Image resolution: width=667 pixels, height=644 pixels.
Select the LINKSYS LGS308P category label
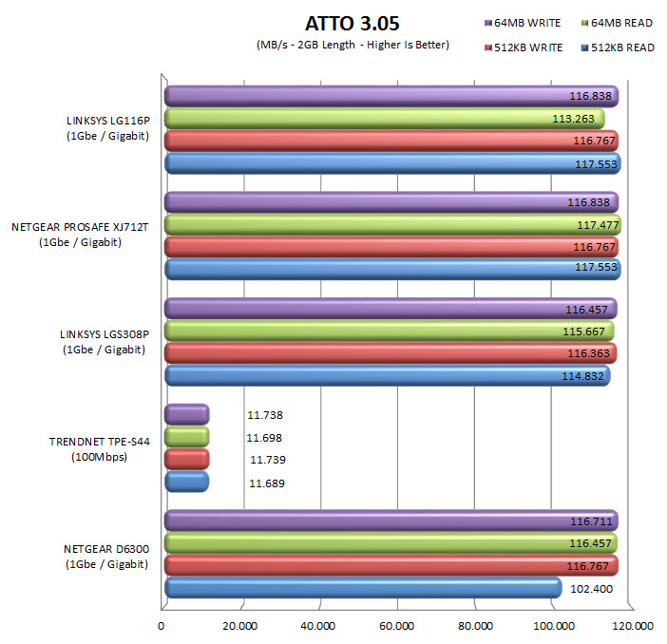(x=105, y=342)
